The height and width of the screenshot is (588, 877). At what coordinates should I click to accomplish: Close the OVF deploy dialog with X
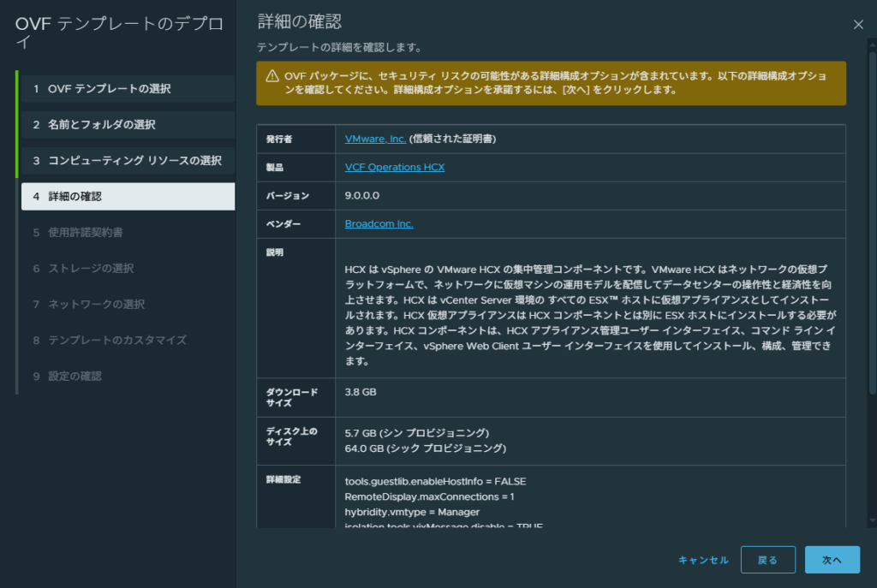pos(858,25)
